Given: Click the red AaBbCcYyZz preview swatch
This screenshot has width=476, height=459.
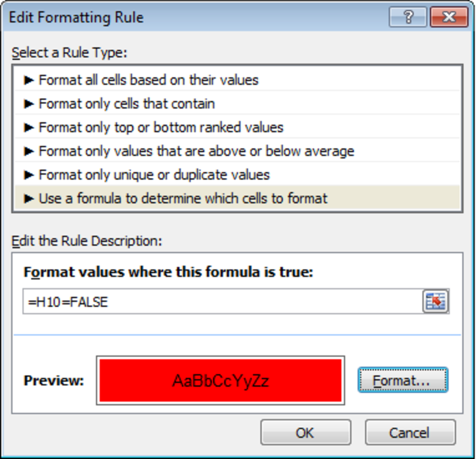Looking at the screenshot, I should coord(221,380).
